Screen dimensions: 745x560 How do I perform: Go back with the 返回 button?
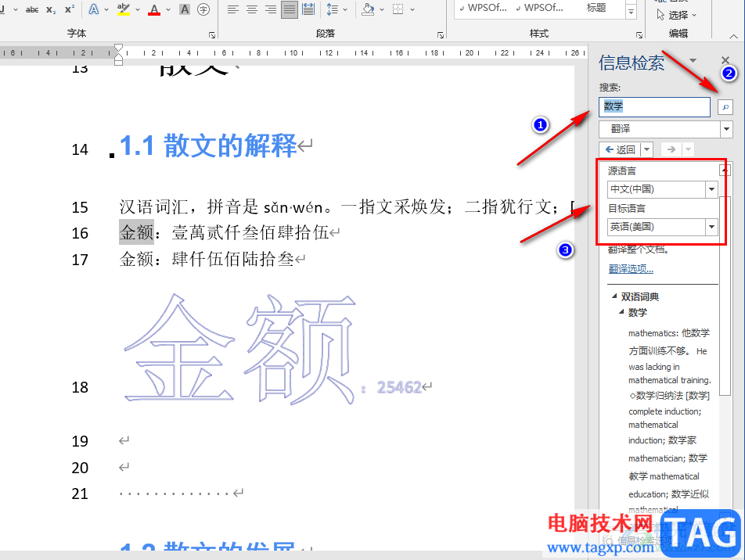point(620,149)
